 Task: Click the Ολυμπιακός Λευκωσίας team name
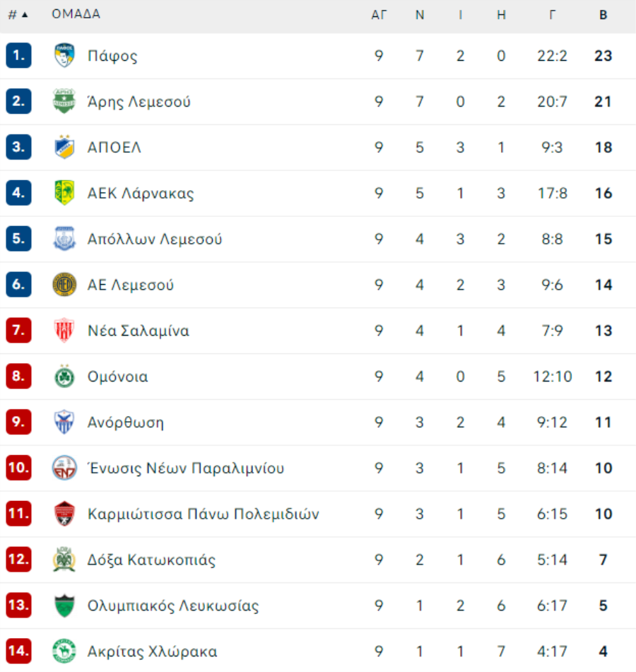click(173, 605)
